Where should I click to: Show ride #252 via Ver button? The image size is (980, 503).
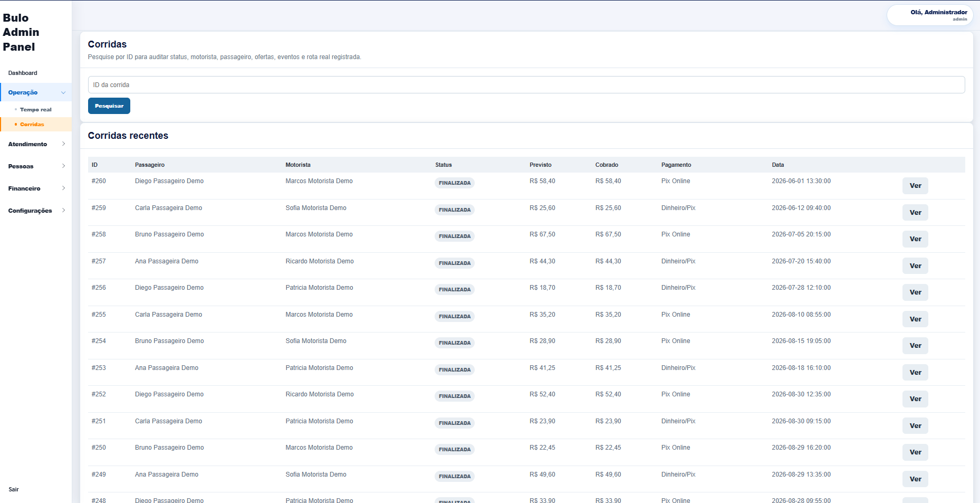[915, 399]
